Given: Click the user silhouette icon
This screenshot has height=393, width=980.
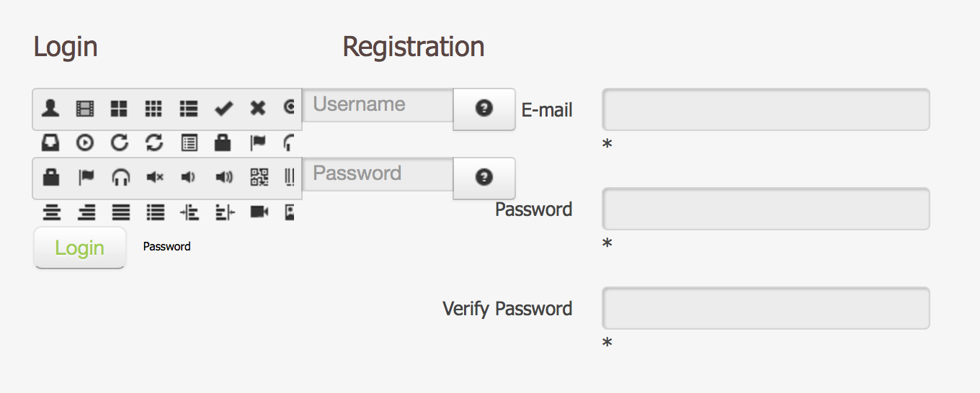Looking at the screenshot, I should 50,109.
